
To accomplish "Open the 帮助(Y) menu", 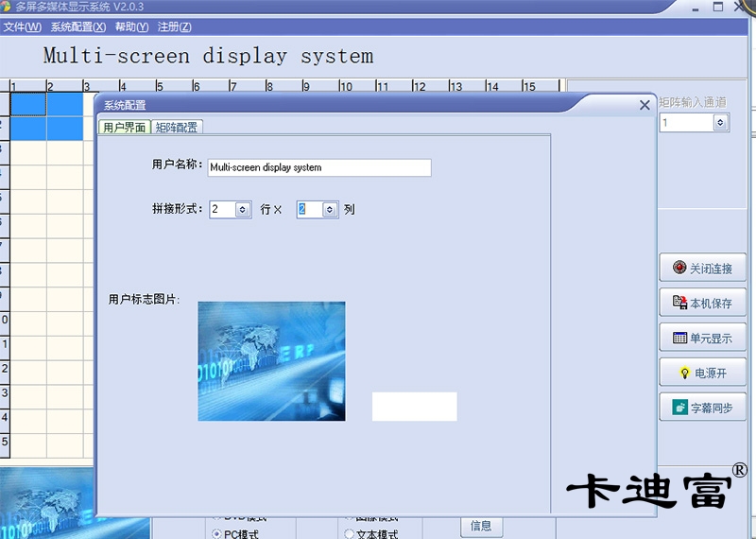I will pyautogui.click(x=131, y=27).
